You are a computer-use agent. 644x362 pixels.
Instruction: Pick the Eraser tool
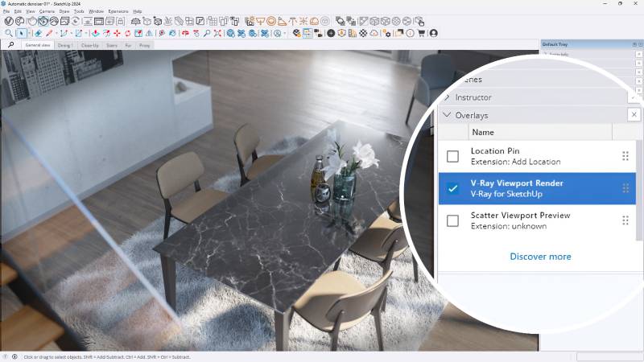tap(38, 33)
